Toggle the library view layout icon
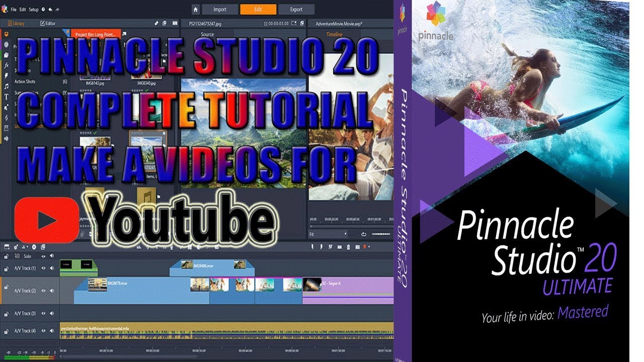Viewport: 644px width, 362px height. point(175,23)
